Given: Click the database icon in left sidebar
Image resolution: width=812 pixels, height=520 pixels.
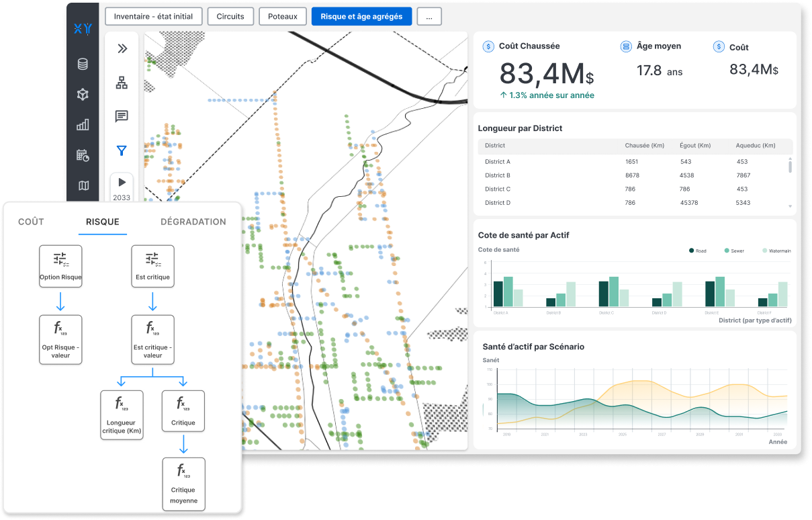Looking at the screenshot, I should [83, 64].
